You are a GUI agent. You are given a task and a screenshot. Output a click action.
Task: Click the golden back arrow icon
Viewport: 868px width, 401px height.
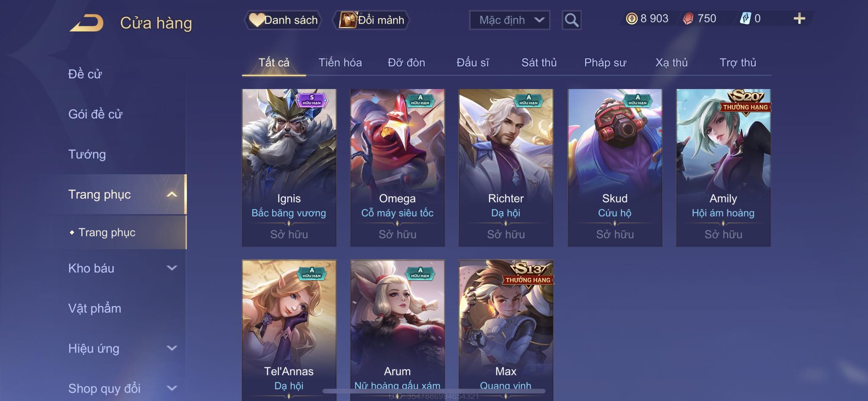[x=87, y=23]
